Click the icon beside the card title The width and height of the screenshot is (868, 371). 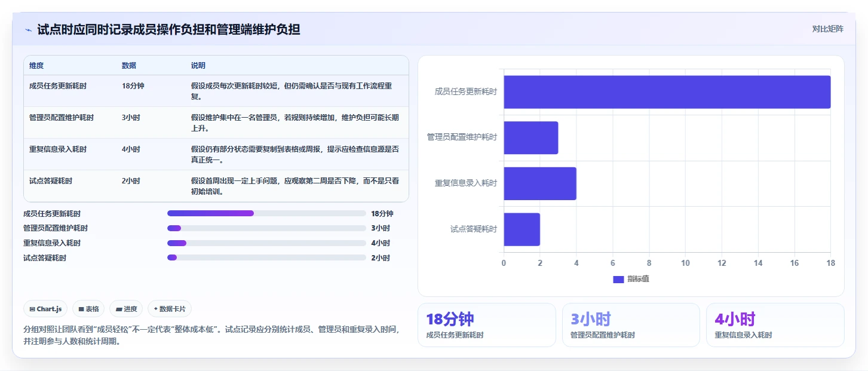pos(28,30)
